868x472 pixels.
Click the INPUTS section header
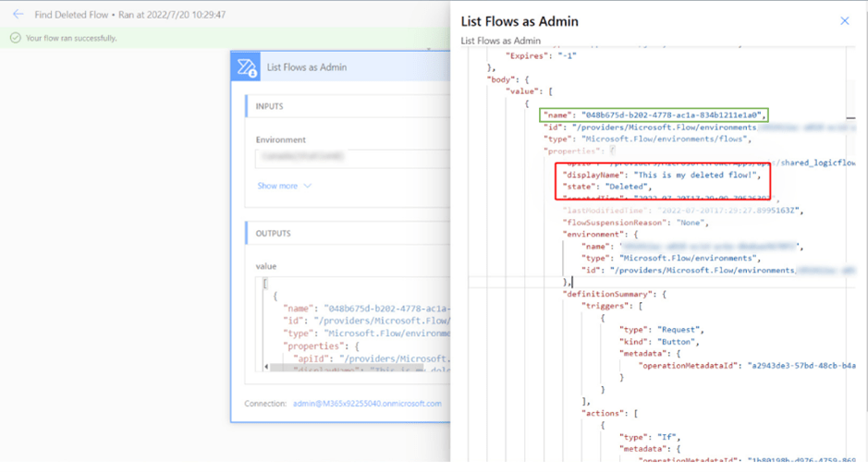pos(270,106)
